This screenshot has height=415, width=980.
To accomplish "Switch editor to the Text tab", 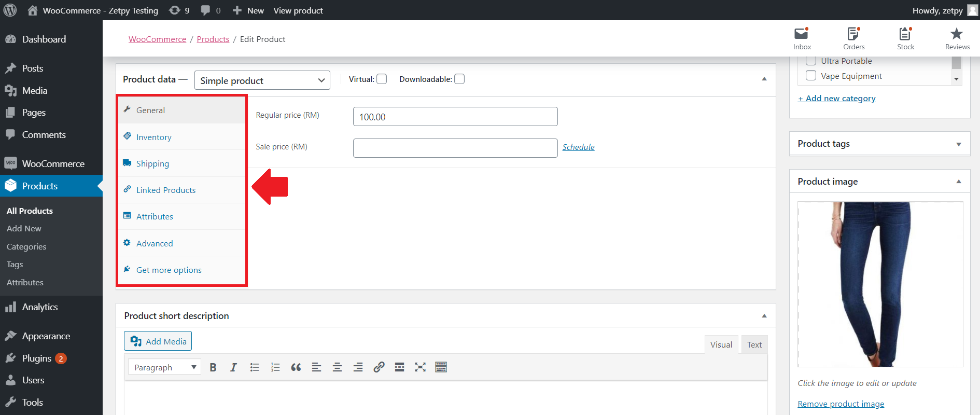I will 754,344.
